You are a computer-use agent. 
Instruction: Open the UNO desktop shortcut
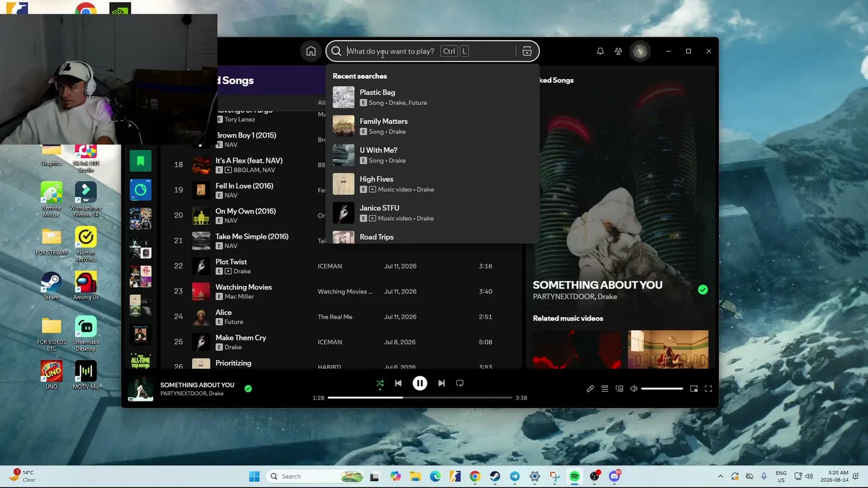(52, 375)
